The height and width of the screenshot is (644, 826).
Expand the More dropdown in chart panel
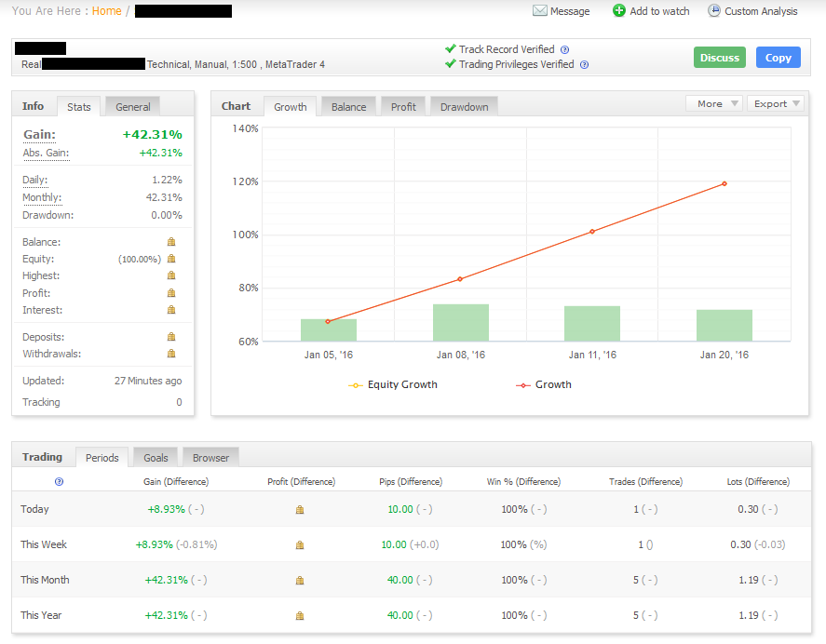714,104
